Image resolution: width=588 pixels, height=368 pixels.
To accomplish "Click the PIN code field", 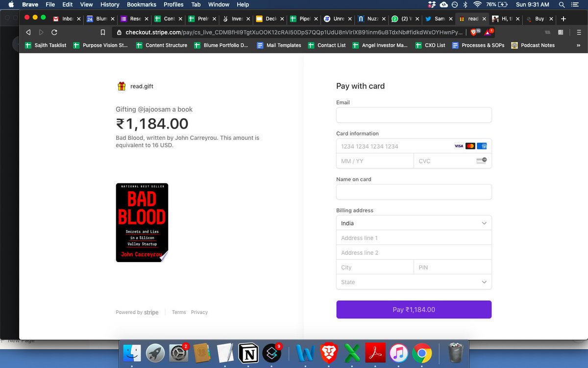I will click(453, 267).
